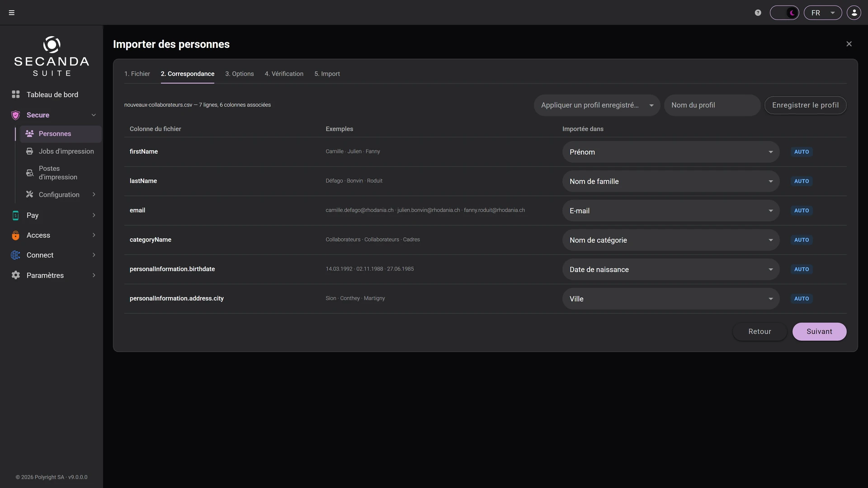Screen dimensions: 868x488
Task: Open the help question mark icon
Action: 758,13
